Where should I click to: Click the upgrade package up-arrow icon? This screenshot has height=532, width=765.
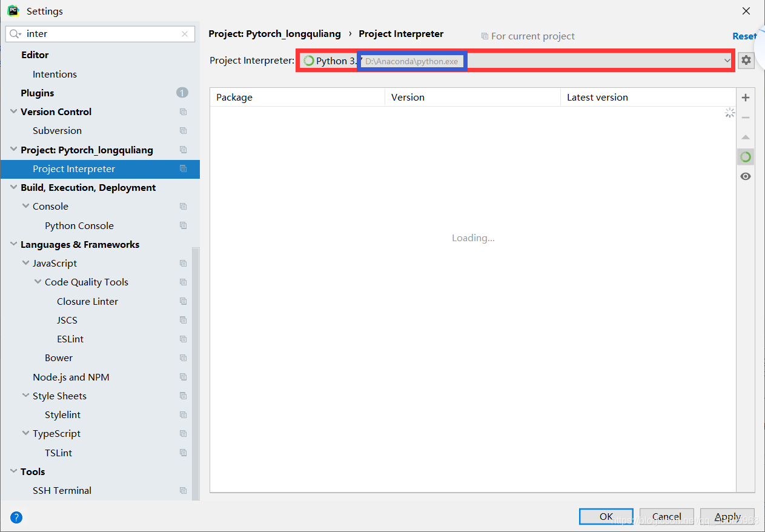coord(746,138)
